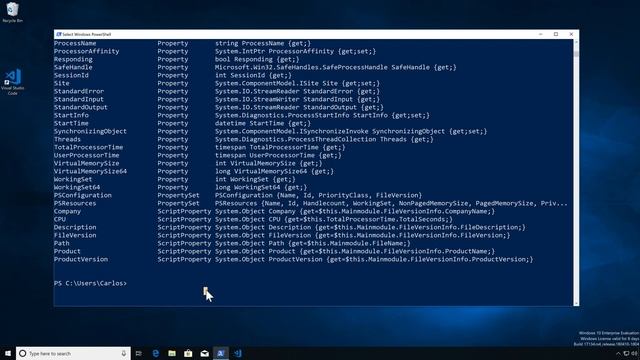The width and height of the screenshot is (640, 360).
Task: Click 'int SessionId {get;}' definition text
Action: tap(253, 76)
